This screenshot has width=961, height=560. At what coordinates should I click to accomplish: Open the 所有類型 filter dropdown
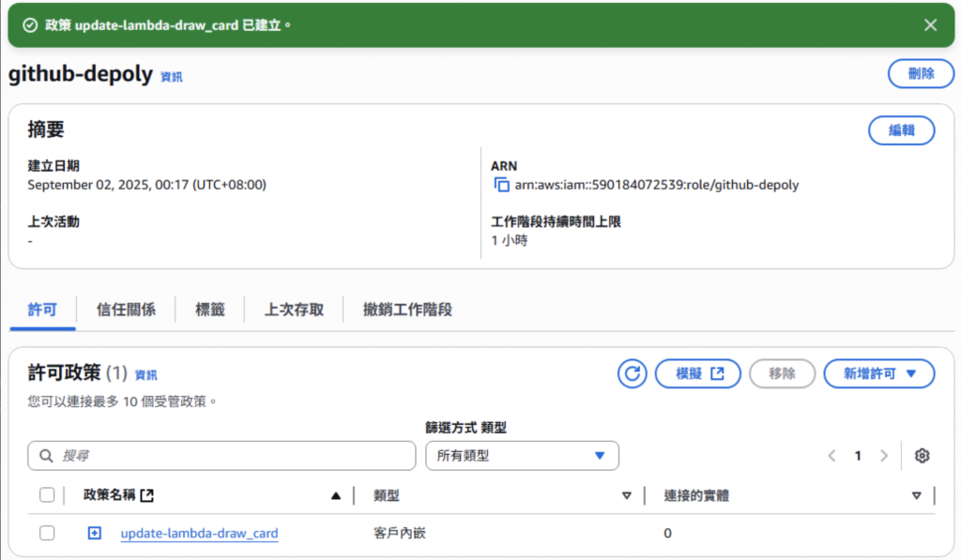522,456
